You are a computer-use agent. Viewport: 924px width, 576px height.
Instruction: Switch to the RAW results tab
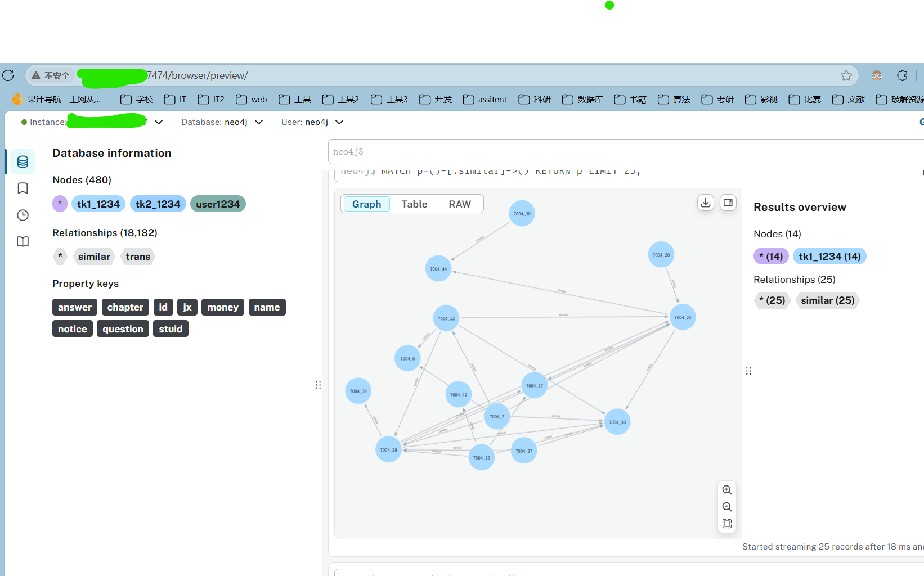point(460,204)
